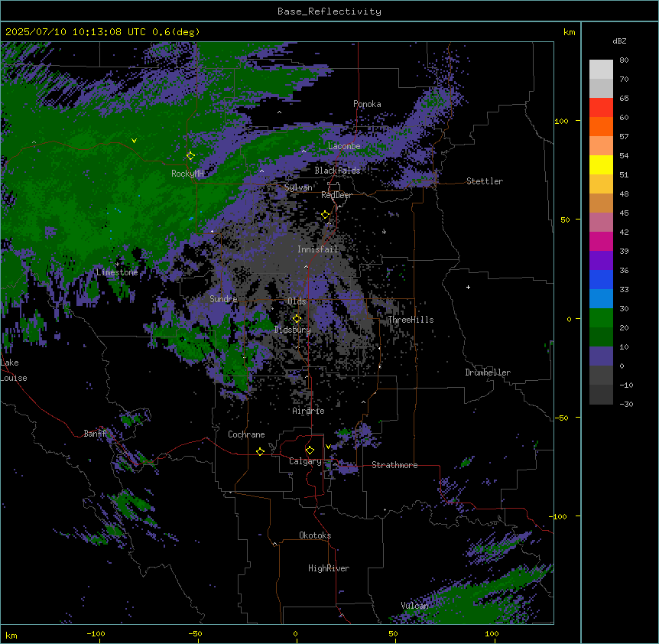This screenshot has height=644, width=659.
Task: Click the km unit label at top right
Action: [x=570, y=32]
